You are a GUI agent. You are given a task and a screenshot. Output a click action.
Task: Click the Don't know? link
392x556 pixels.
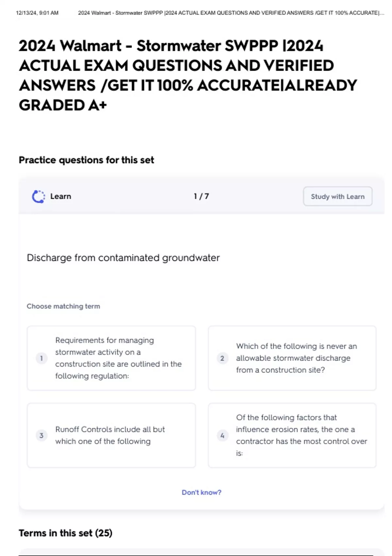pos(202,492)
